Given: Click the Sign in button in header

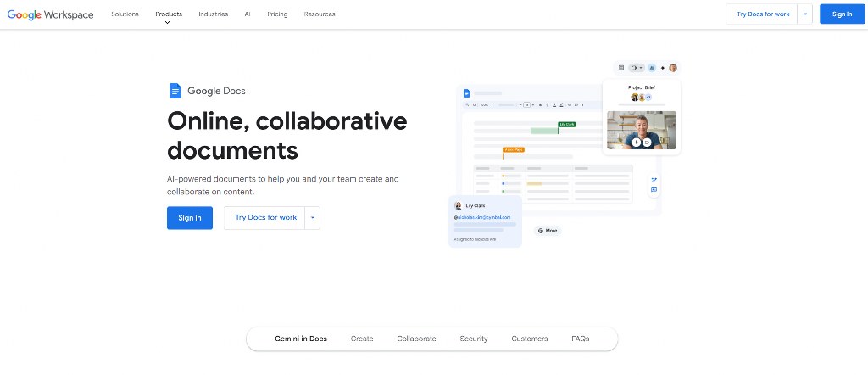Looking at the screenshot, I should coord(842,14).
